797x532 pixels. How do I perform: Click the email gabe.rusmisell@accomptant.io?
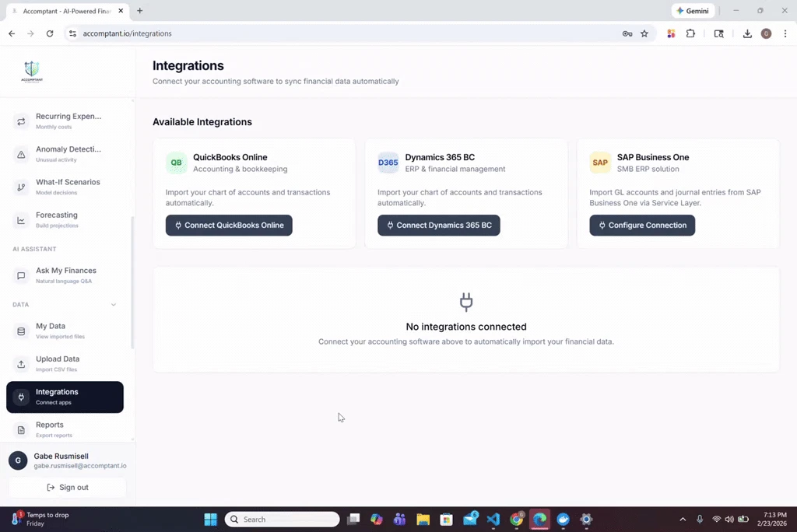tap(80, 466)
